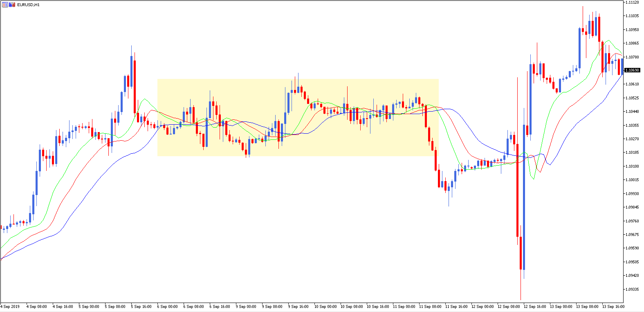Click the 10 Sep 16:00 time label
The width and height of the screenshot is (644, 312).
point(378,306)
